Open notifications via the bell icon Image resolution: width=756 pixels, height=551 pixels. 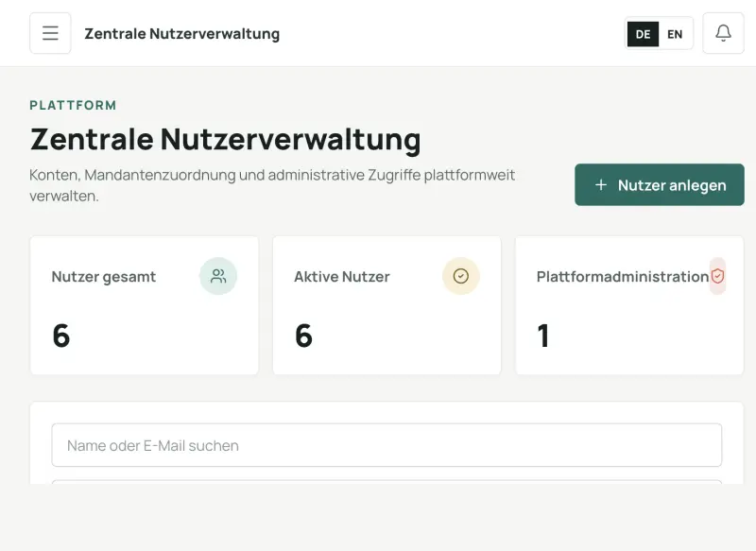point(723,33)
